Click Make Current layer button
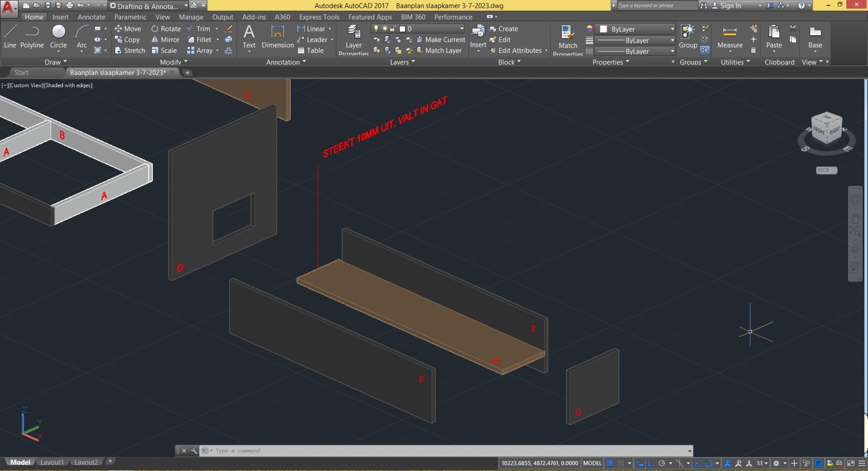The height and width of the screenshot is (471, 868). 441,40
